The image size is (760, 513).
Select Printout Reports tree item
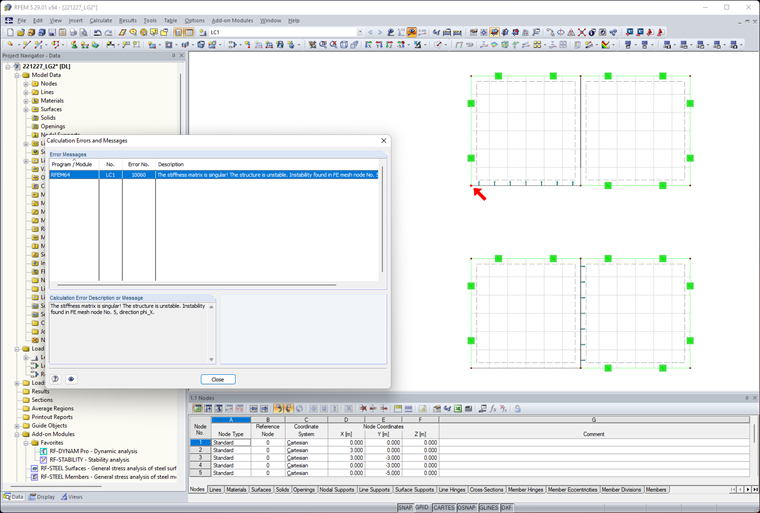click(x=52, y=417)
